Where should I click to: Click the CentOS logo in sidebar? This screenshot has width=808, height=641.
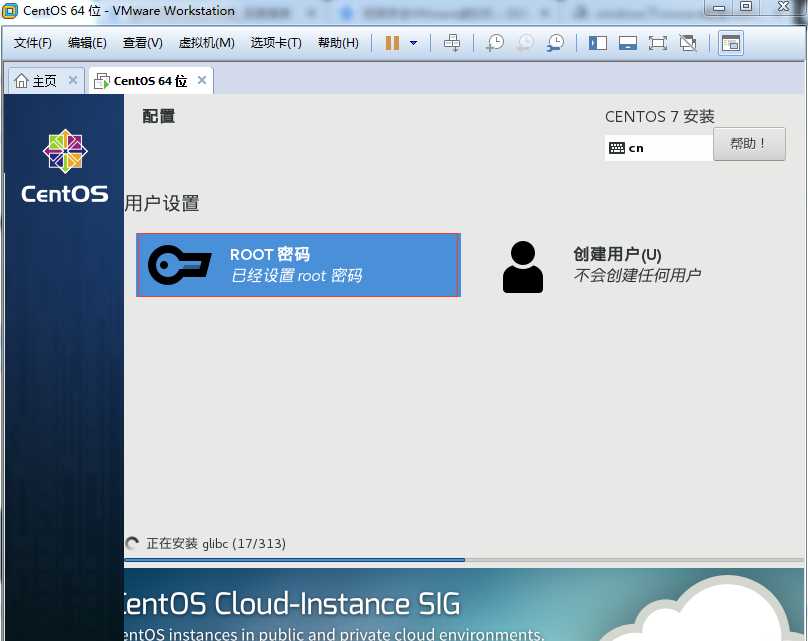click(65, 166)
